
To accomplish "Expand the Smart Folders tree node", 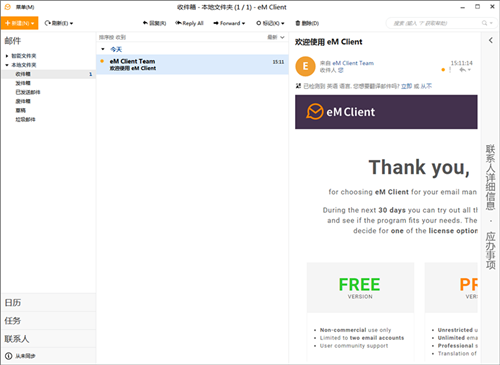I will click(x=7, y=56).
